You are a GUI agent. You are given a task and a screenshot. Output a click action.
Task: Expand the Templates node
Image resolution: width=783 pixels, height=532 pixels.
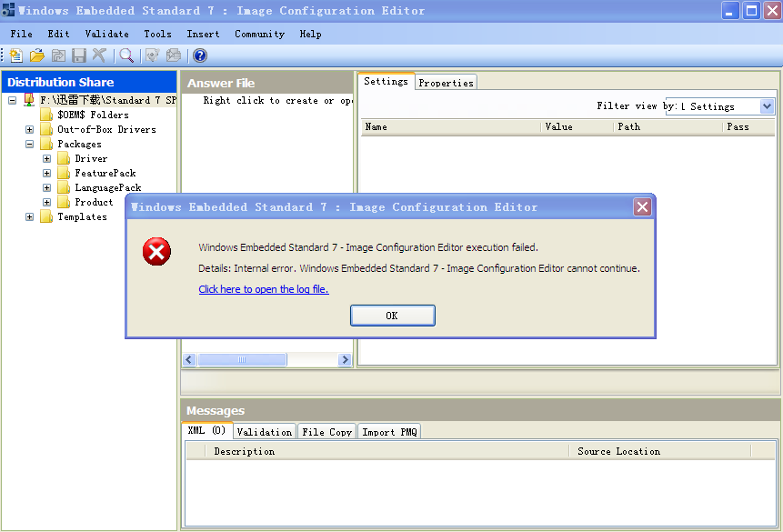[x=29, y=216]
